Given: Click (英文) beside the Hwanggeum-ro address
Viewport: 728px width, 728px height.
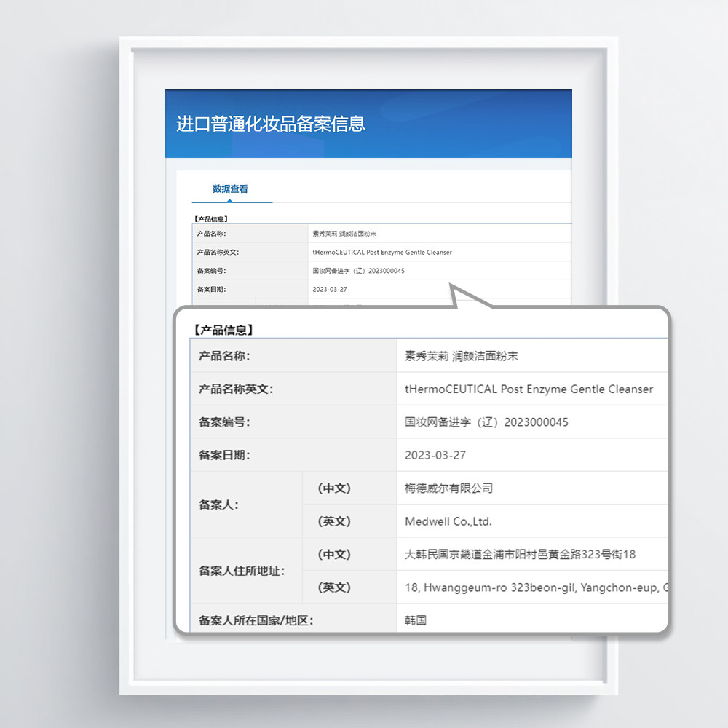Looking at the screenshot, I should pos(334,587).
